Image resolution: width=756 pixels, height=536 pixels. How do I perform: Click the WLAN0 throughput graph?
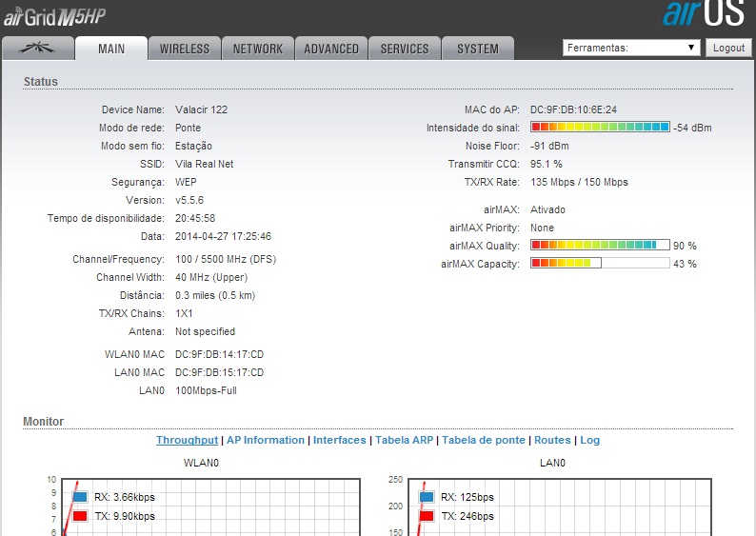point(210,506)
